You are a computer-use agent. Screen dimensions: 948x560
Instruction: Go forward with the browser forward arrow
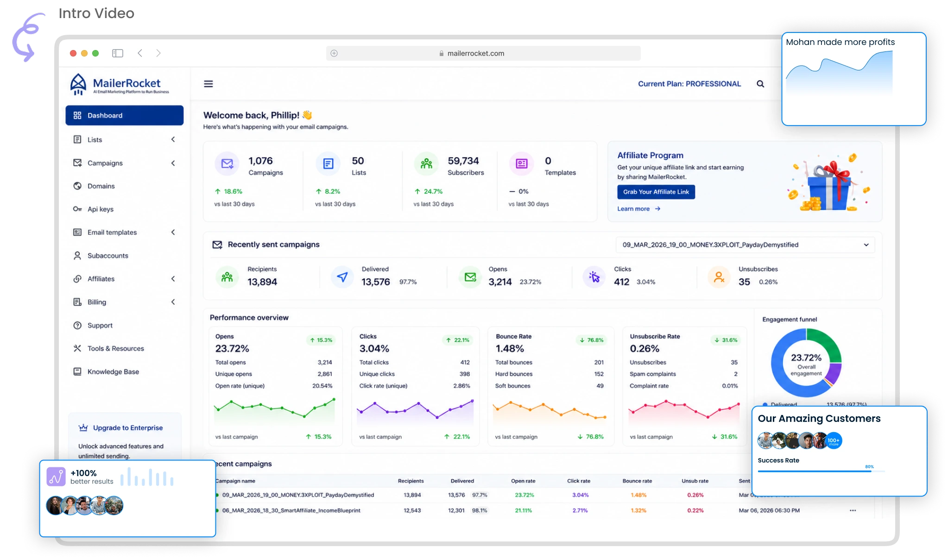158,53
